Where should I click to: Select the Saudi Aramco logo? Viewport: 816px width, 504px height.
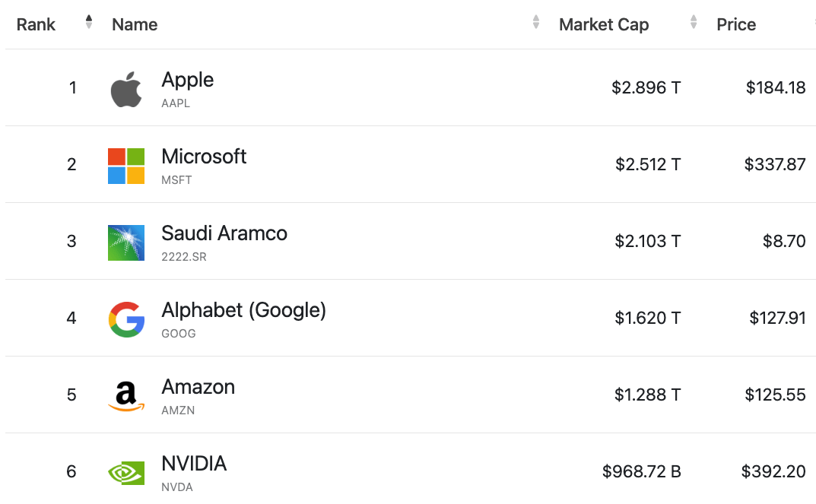coord(126,243)
